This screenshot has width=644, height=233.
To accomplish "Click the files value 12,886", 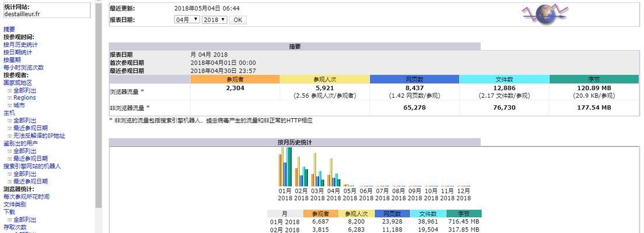I will 504,88.
